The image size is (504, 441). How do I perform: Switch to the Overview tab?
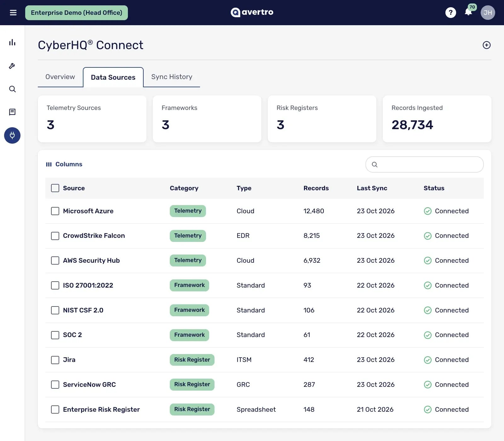point(60,77)
